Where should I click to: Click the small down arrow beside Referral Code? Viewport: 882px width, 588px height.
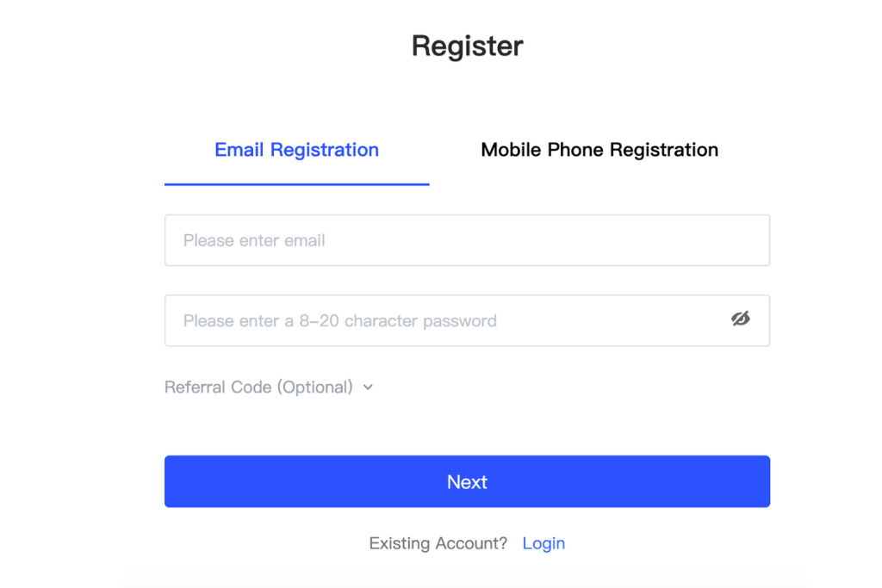pyautogui.click(x=368, y=387)
